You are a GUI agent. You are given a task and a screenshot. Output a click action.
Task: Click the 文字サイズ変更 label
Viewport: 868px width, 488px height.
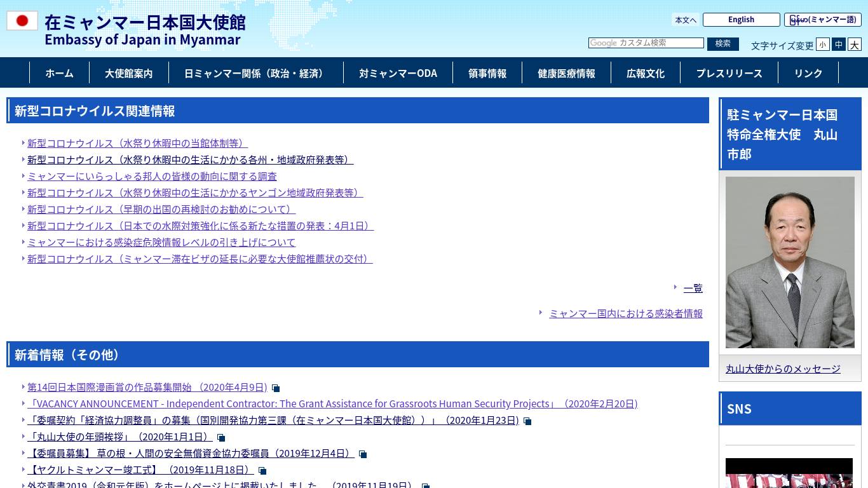782,46
